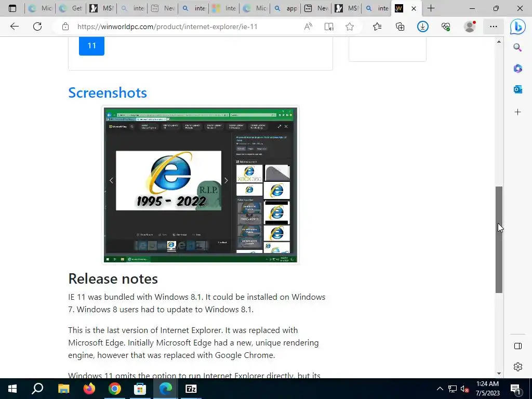
Task: Open the Outlook sidebar icon
Action: [517, 89]
